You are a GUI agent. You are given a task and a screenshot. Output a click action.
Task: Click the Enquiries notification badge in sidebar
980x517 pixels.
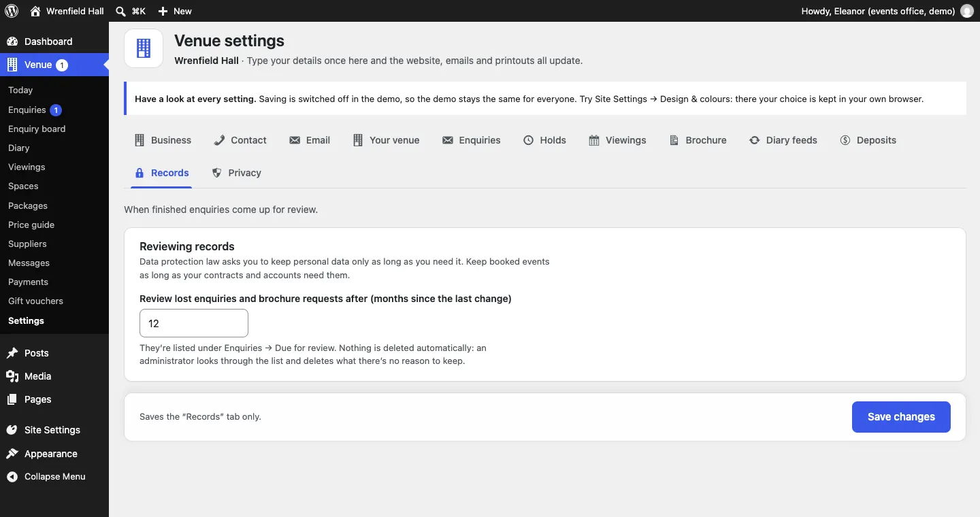click(56, 110)
